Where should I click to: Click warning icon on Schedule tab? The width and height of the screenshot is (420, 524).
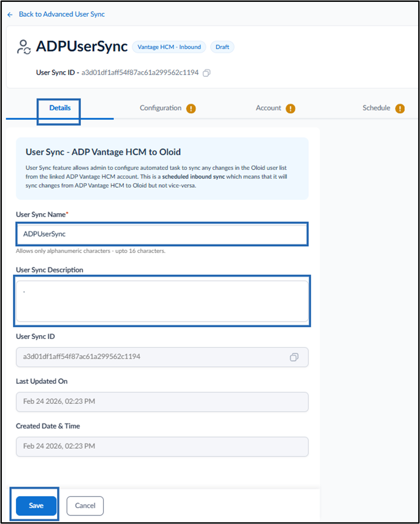pos(400,108)
